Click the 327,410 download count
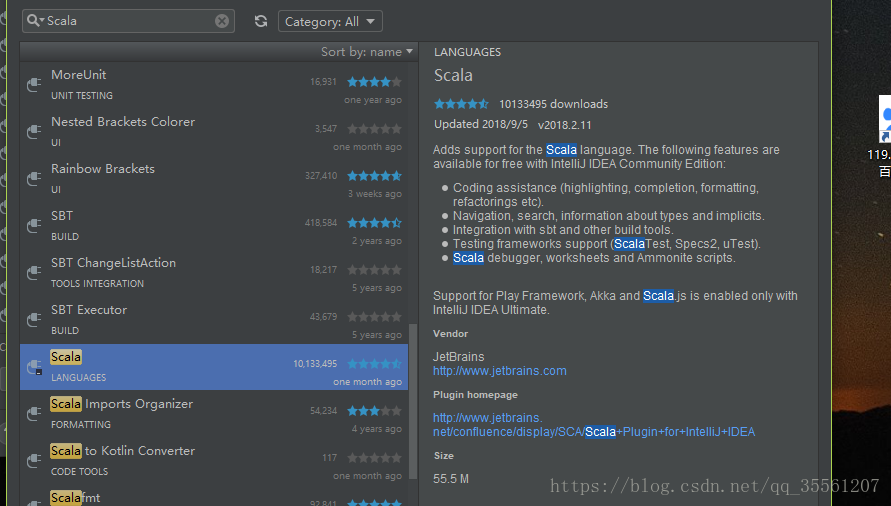Image resolution: width=891 pixels, height=506 pixels. tap(321, 176)
